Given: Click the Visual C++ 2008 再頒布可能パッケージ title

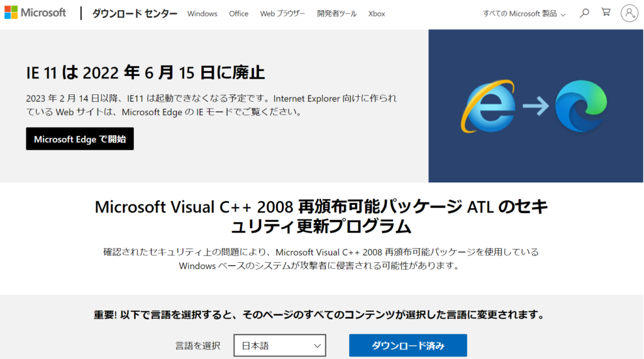Looking at the screenshot, I should coord(321,216).
